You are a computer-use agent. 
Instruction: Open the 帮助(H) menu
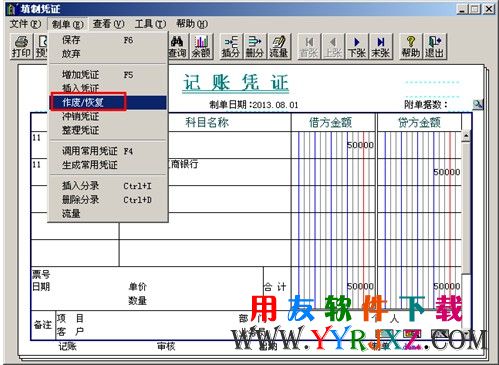point(192,24)
